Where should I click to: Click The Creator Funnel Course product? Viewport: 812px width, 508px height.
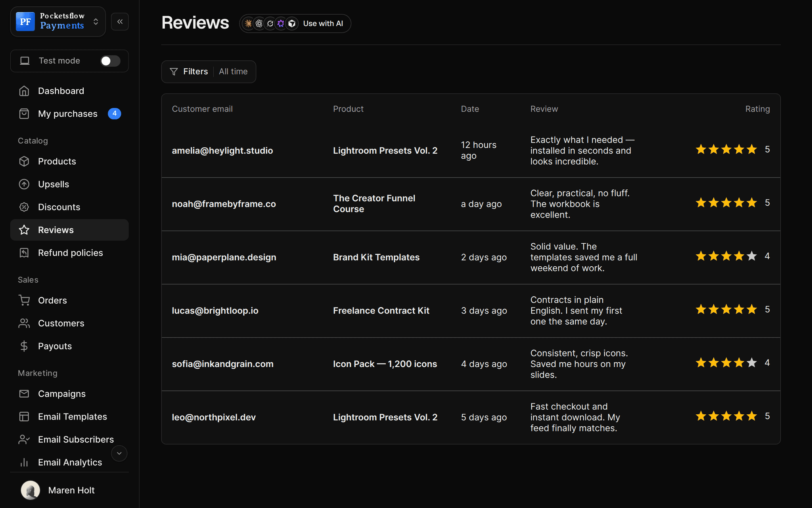pyautogui.click(x=374, y=204)
